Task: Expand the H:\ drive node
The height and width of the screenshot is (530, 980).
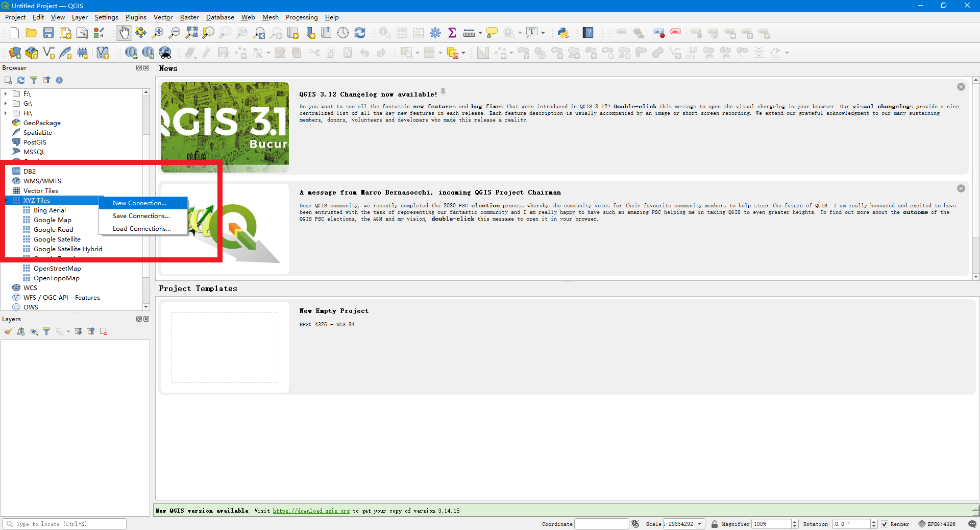Action: coord(6,113)
